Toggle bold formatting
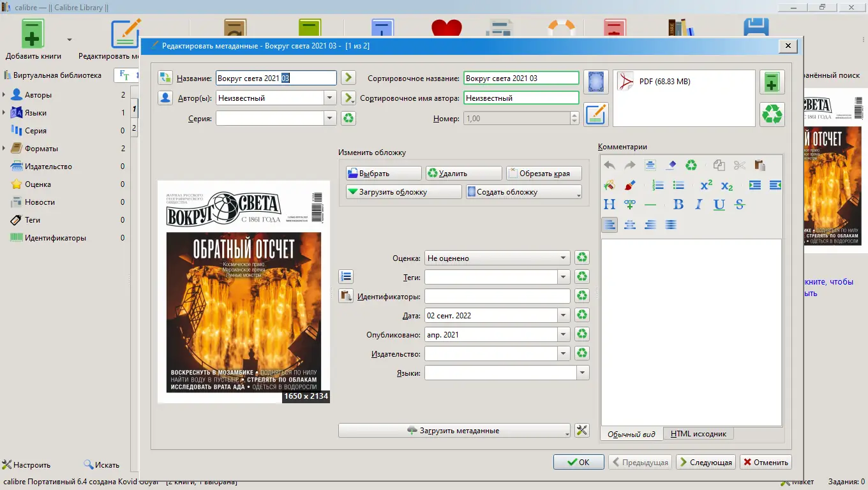 [678, 205]
